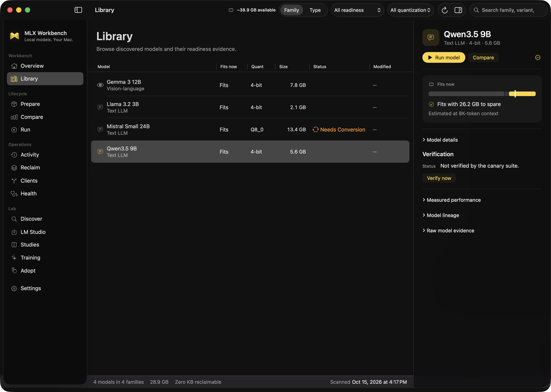Open the more options ellipsis menu
The height and width of the screenshot is (392, 551).
(538, 57)
